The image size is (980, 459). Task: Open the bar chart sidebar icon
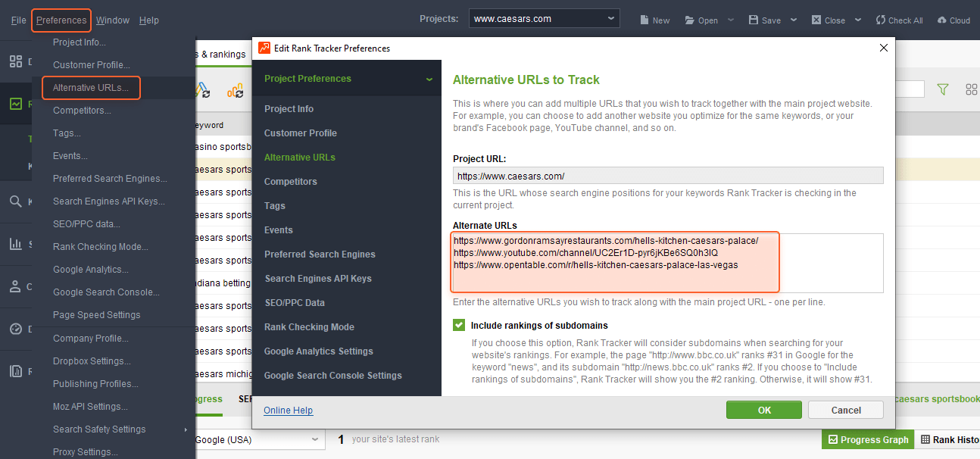click(x=15, y=244)
